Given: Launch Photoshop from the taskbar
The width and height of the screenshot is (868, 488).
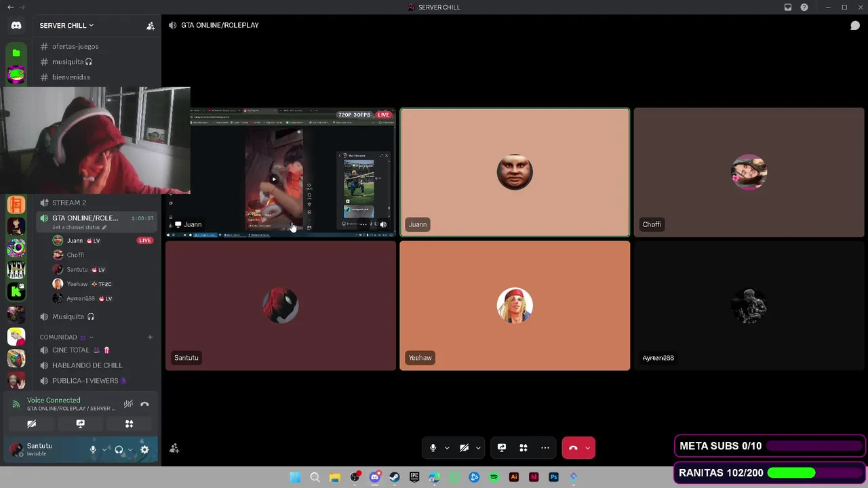Looking at the screenshot, I should 553,477.
